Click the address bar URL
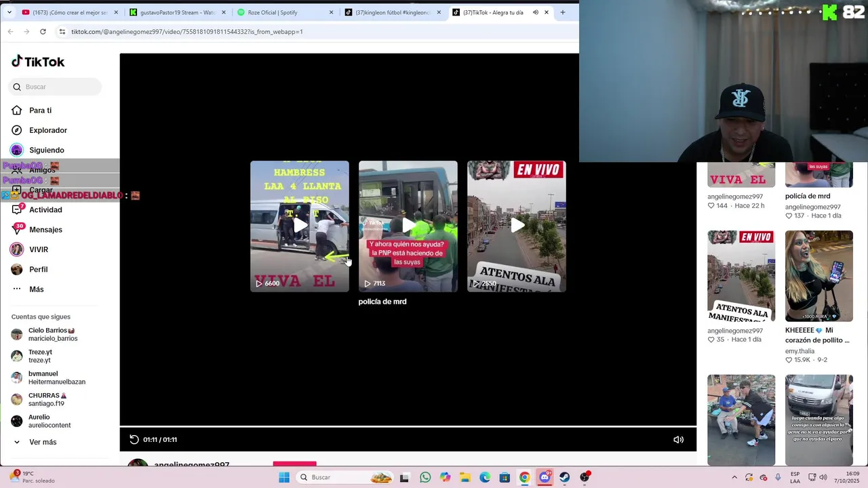Screen dimensions: 868x488 pos(187,32)
